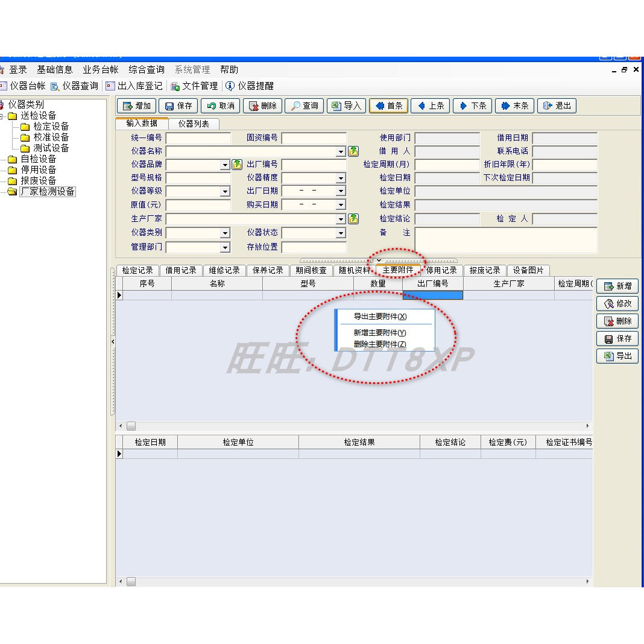This screenshot has width=644, height=644.
Task: Open the 综合查询 menu
Action: (x=146, y=70)
